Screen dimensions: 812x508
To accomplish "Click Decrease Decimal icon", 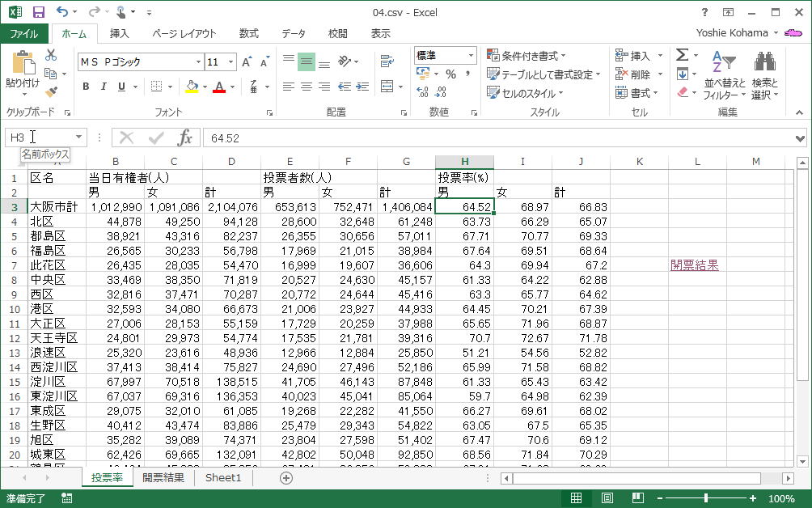I will (441, 92).
